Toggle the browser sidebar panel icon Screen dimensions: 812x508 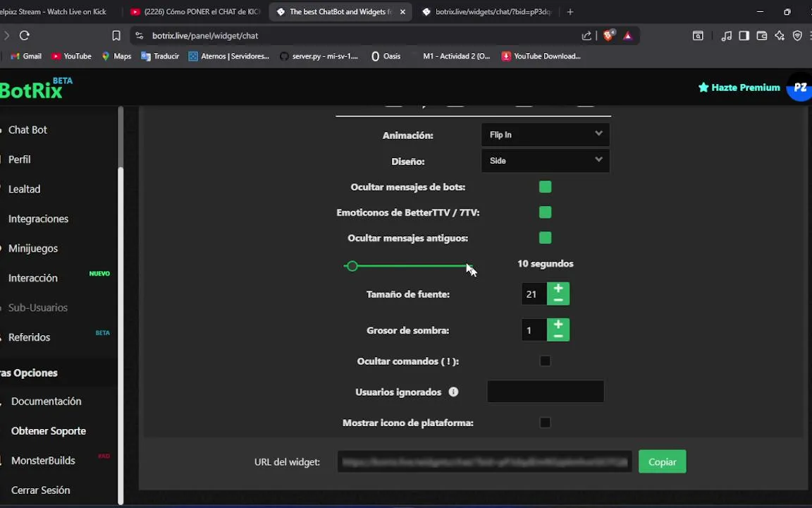(x=744, y=35)
